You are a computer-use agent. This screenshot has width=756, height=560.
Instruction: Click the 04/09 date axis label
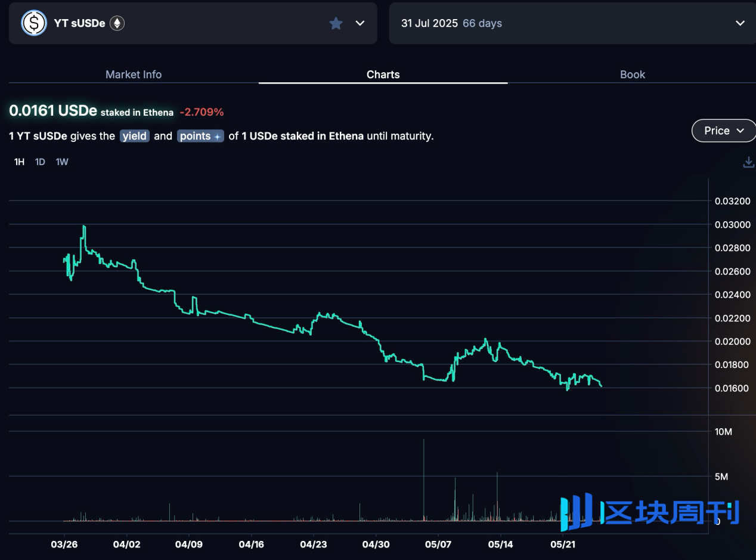click(189, 544)
